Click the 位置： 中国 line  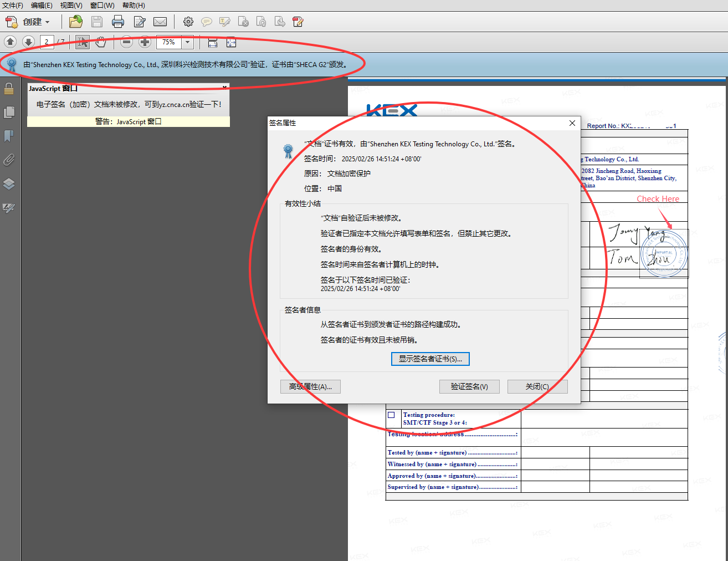tap(322, 188)
